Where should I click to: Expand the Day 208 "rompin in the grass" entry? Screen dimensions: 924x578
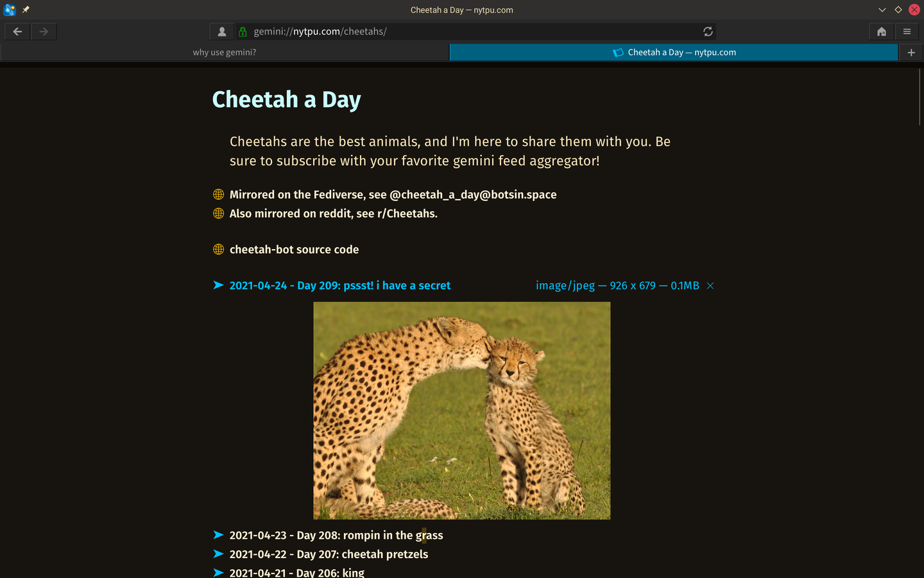(x=336, y=536)
